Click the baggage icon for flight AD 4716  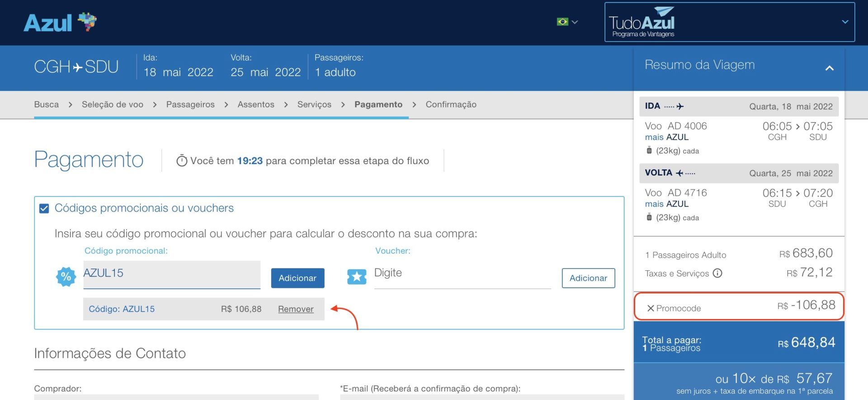click(x=649, y=217)
